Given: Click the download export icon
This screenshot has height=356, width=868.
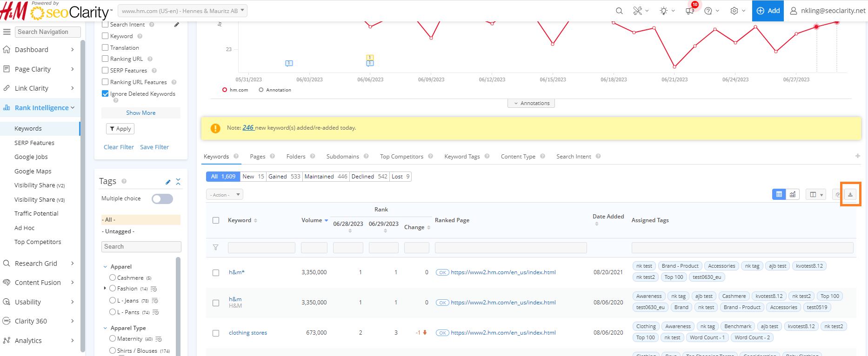Looking at the screenshot, I should pos(850,195).
